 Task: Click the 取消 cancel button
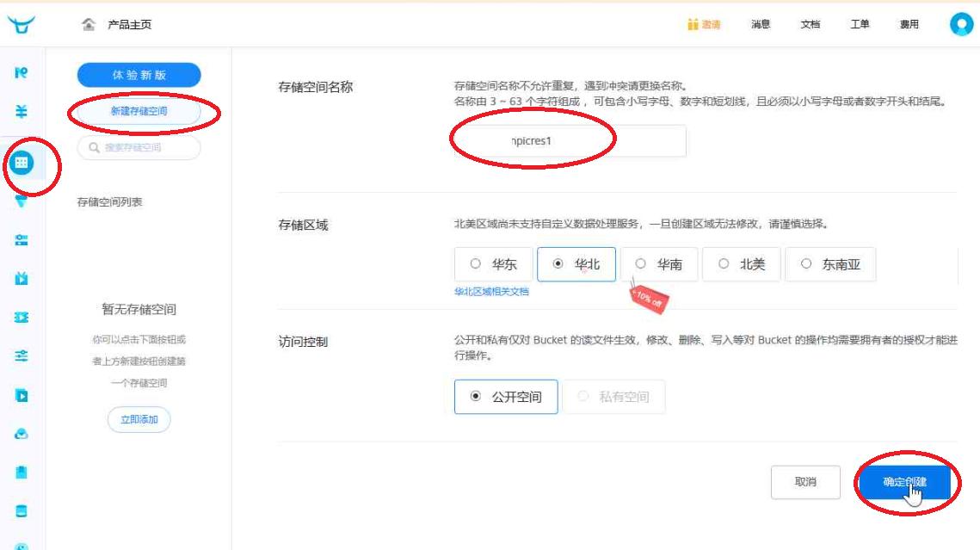[804, 482]
